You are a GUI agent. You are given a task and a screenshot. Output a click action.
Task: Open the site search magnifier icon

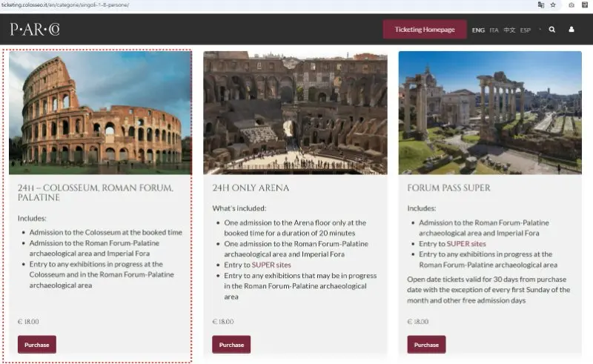[551, 30]
